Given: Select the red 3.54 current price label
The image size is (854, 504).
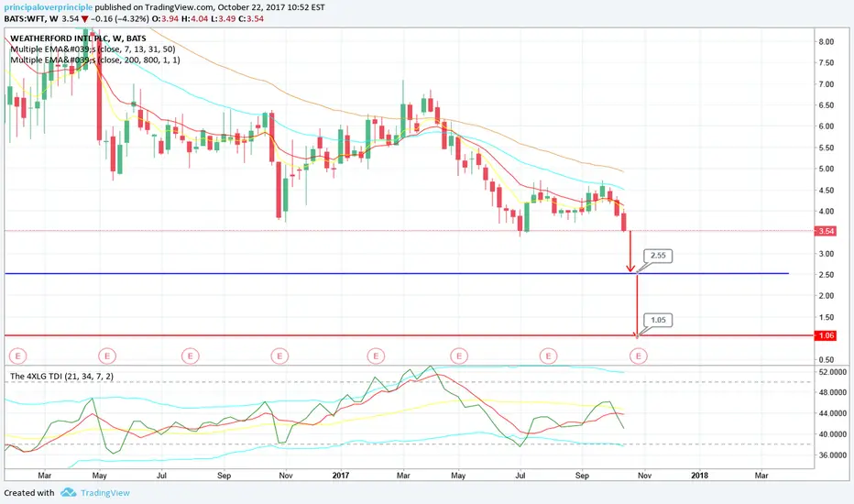Looking at the screenshot, I should [x=826, y=231].
